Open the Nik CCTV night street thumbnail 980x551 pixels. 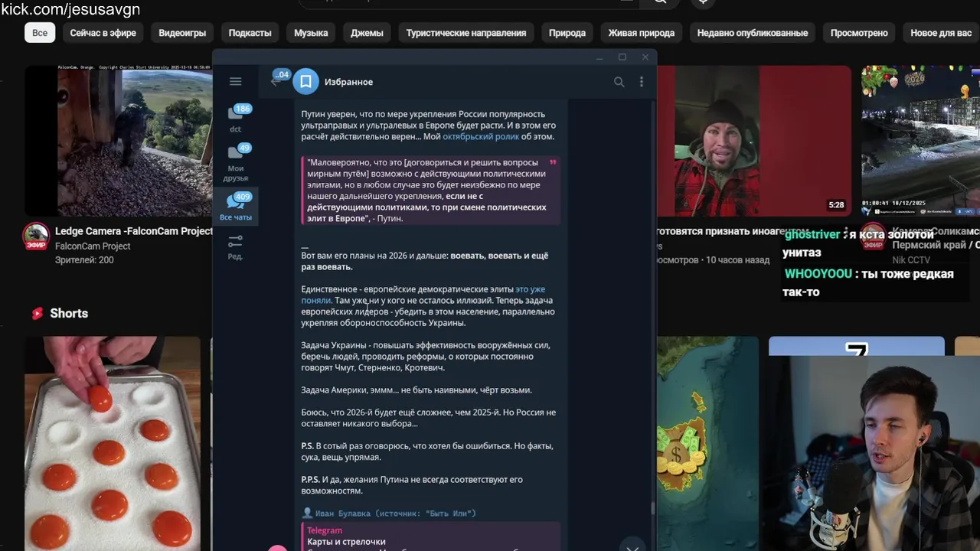point(920,141)
